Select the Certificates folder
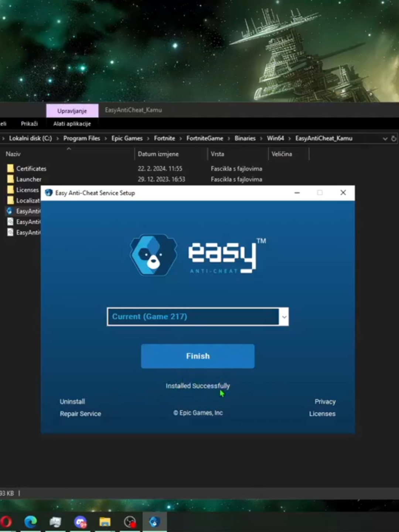399x532 pixels. coord(31,168)
